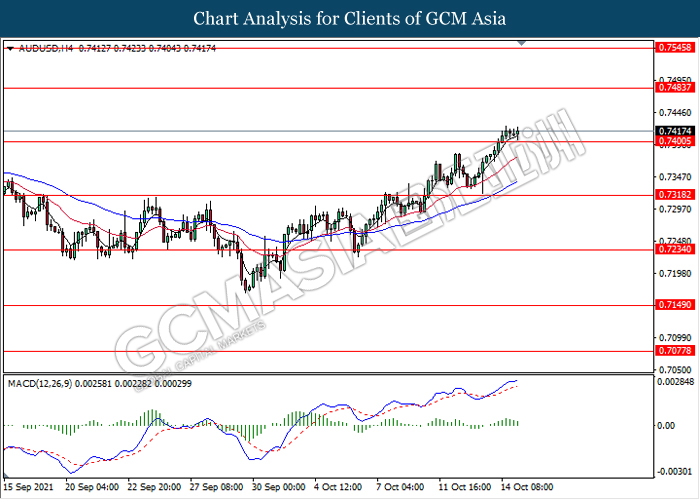Image resolution: width=700 pixels, height=500 pixels.
Task: Click the 15 Sep 2021 date label
Action: click(x=28, y=487)
